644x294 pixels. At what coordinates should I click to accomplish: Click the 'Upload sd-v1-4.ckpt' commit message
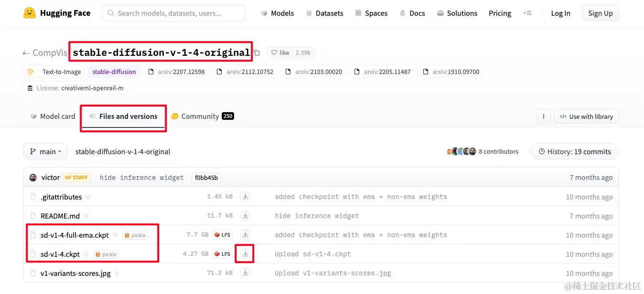(313, 254)
